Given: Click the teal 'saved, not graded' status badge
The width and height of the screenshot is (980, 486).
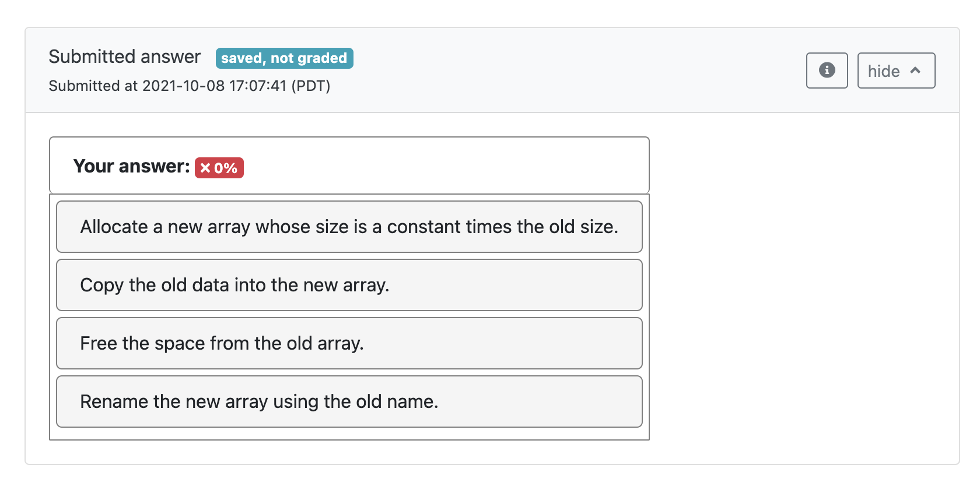Looking at the screenshot, I should [284, 58].
